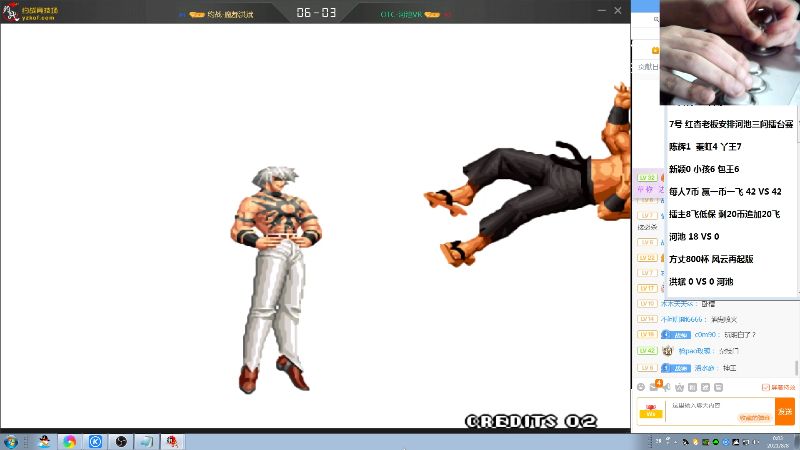Click the right player OTC name in title bar
Image resolution: width=800 pixels, height=450 pixels.
[x=401, y=14]
